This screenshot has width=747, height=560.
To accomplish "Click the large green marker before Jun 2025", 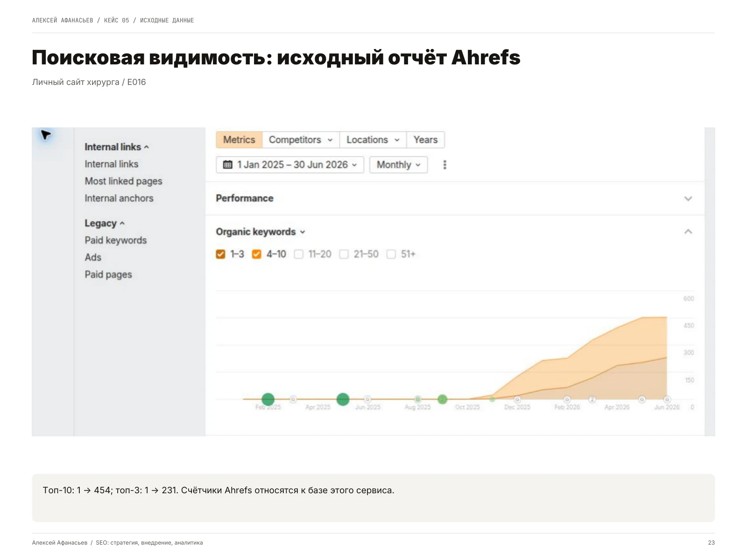I will tap(343, 399).
